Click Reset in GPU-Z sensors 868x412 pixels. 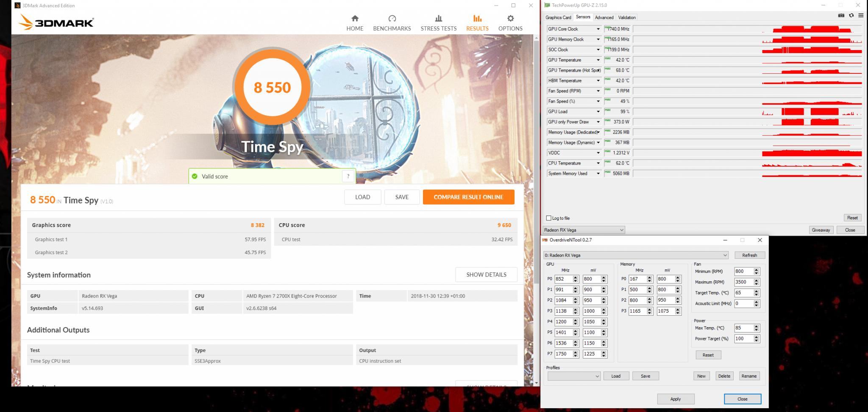click(x=852, y=218)
